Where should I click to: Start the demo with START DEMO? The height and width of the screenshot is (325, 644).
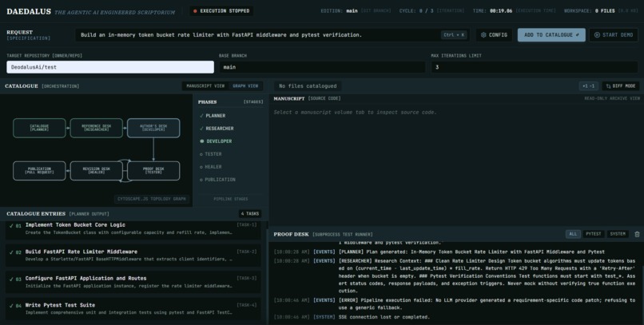pyautogui.click(x=614, y=35)
